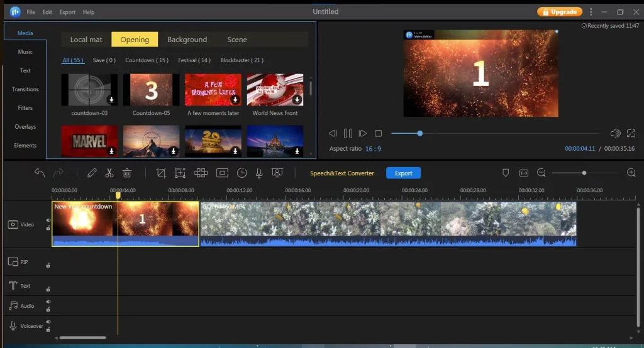Open the Duration clock tool
This screenshot has height=348, width=644.
[x=242, y=173]
